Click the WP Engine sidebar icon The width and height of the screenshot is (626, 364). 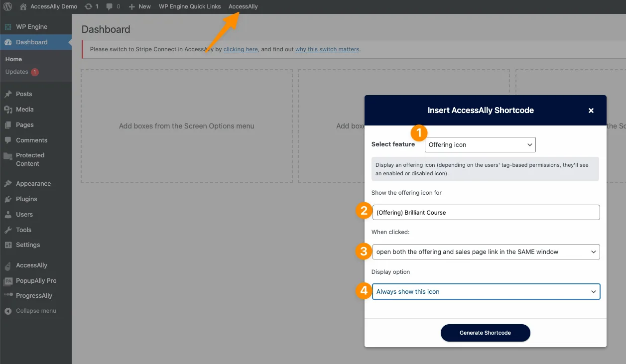click(8, 27)
